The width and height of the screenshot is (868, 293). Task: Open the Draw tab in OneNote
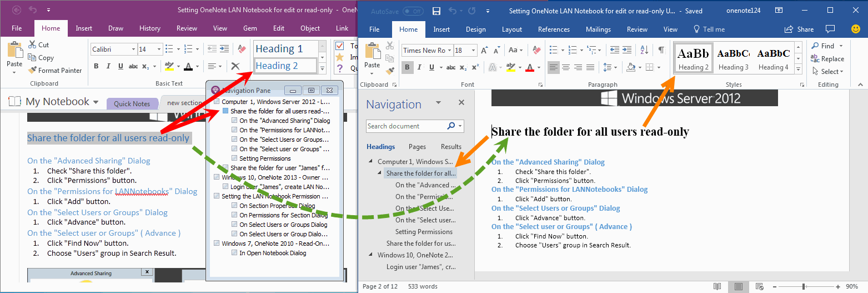point(116,28)
